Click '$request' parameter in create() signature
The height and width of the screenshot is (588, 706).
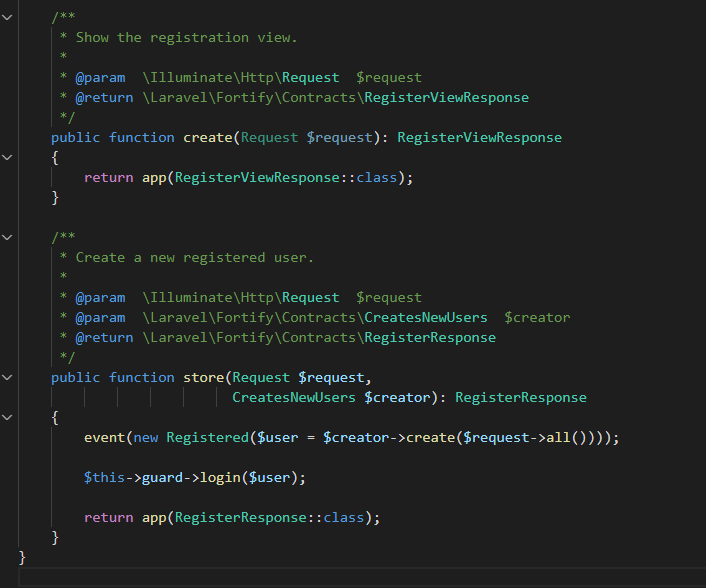point(339,137)
